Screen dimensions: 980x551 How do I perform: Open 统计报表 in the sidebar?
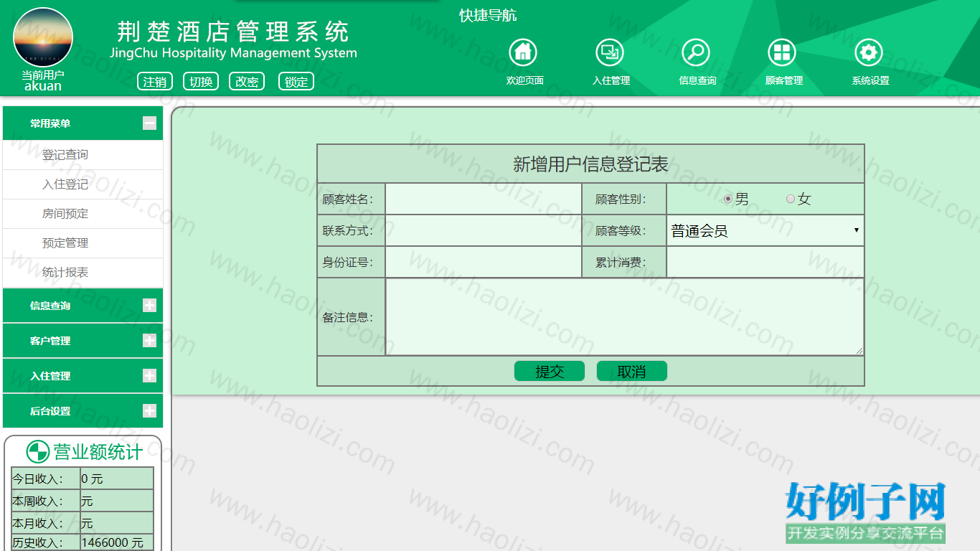tap(65, 273)
